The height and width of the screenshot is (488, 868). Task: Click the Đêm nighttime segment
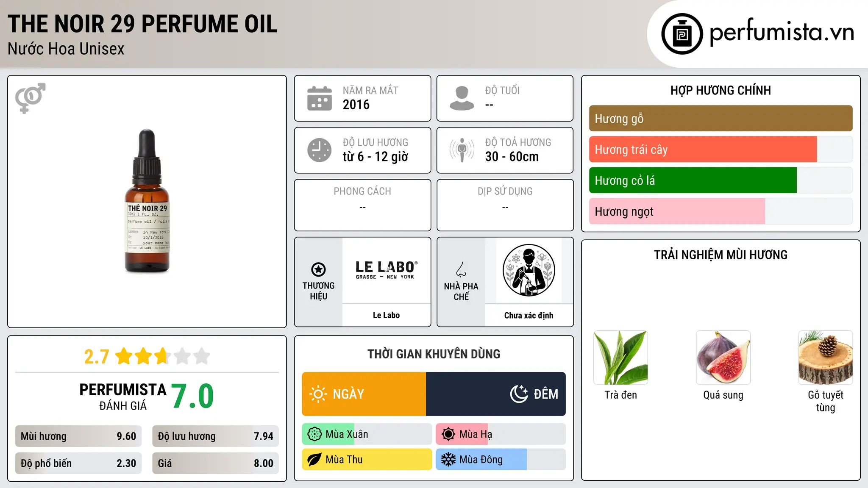click(x=496, y=394)
